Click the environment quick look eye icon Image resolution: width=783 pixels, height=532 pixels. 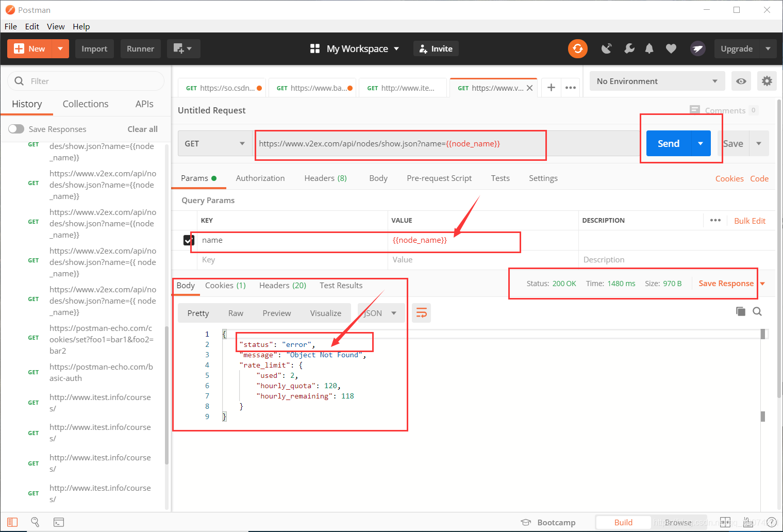point(741,81)
